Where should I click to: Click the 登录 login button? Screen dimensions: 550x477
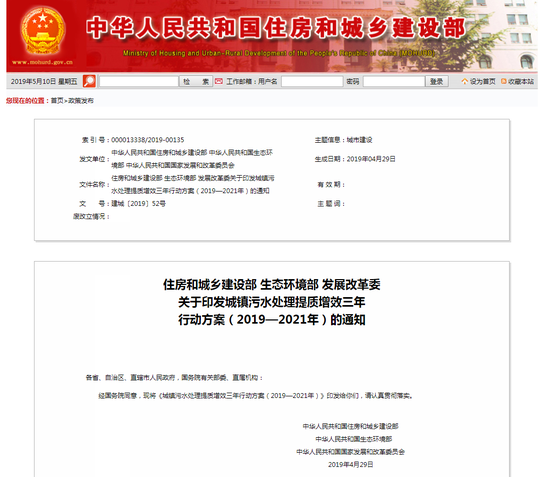coord(436,82)
